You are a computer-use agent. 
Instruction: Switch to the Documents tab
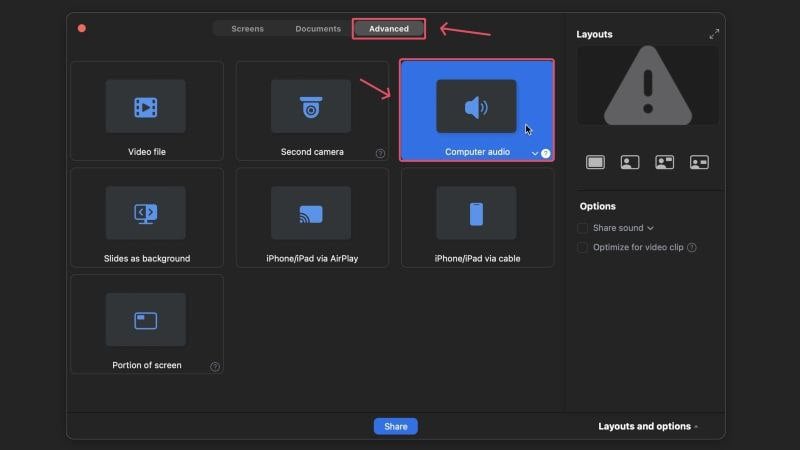coord(318,29)
